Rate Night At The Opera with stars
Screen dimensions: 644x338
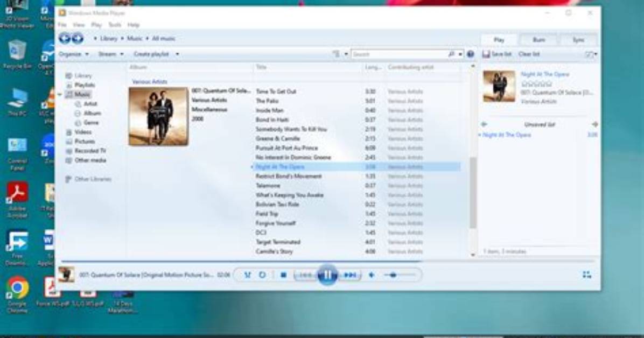click(536, 84)
